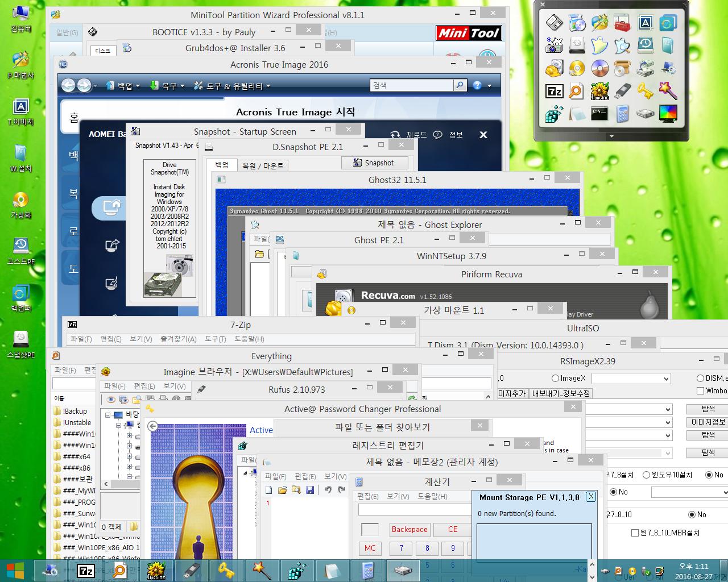The height and width of the screenshot is (582, 728).
Task: Click the Calculator display field
Action: [415, 510]
